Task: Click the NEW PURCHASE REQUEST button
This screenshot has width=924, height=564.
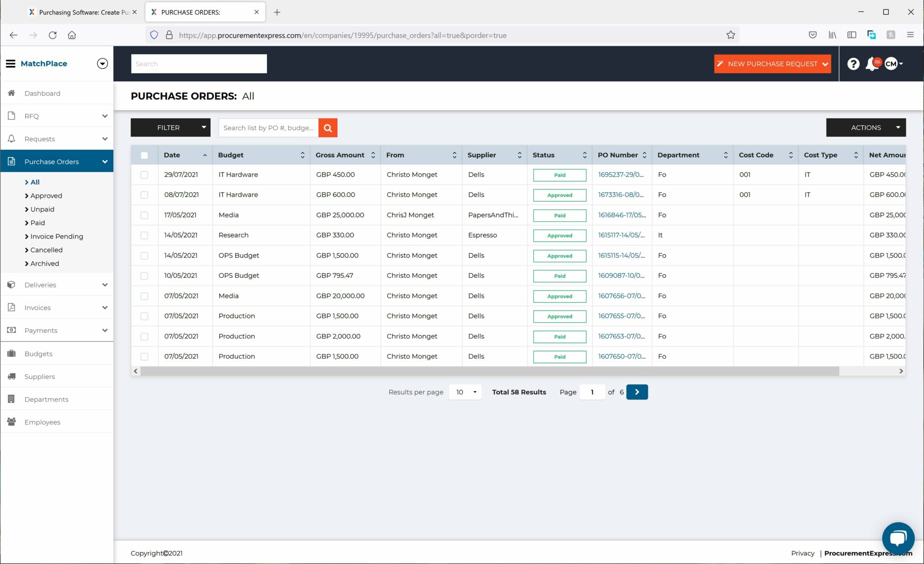Action: [772, 64]
